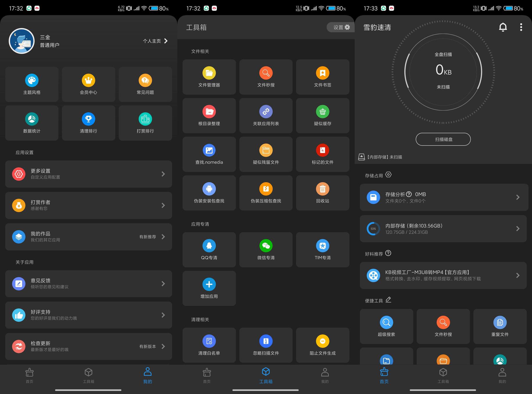Open QQ专清 cleaner
The height and width of the screenshot is (394, 532).
click(209, 250)
